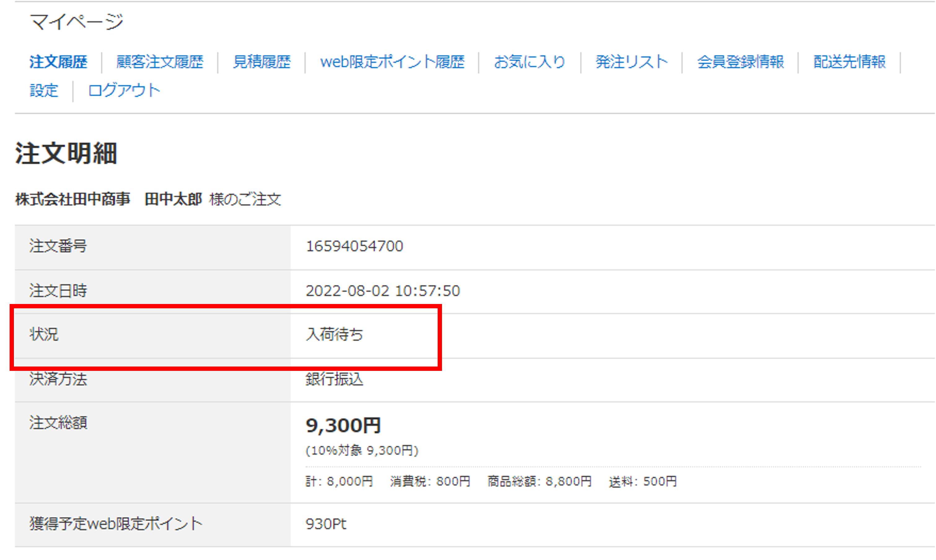The height and width of the screenshot is (560, 936).
Task: Click payment method 銀行振込
Action: [x=335, y=379]
